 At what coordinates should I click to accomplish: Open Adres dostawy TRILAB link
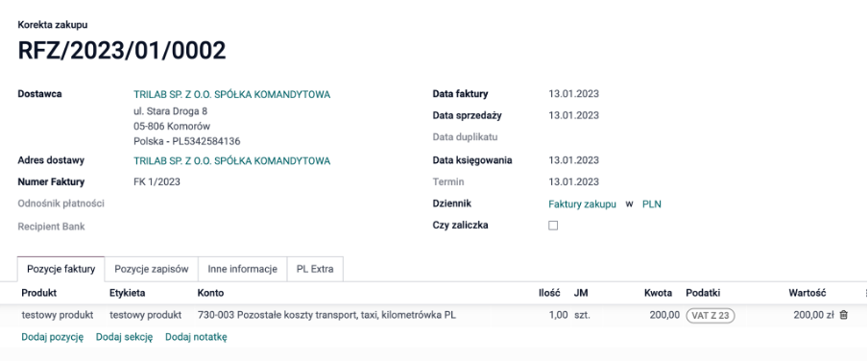(232, 161)
